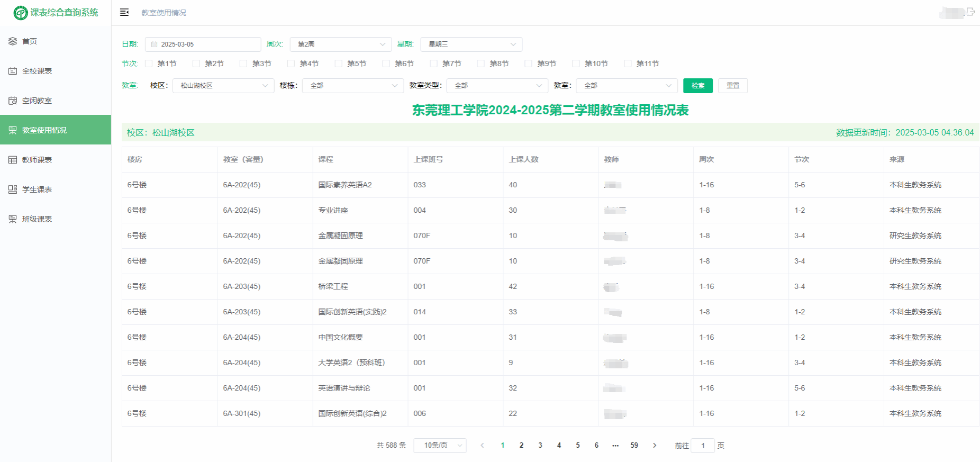Expand the 楼栋 dropdown
Image resolution: width=980 pixels, height=462 pixels.
353,86
